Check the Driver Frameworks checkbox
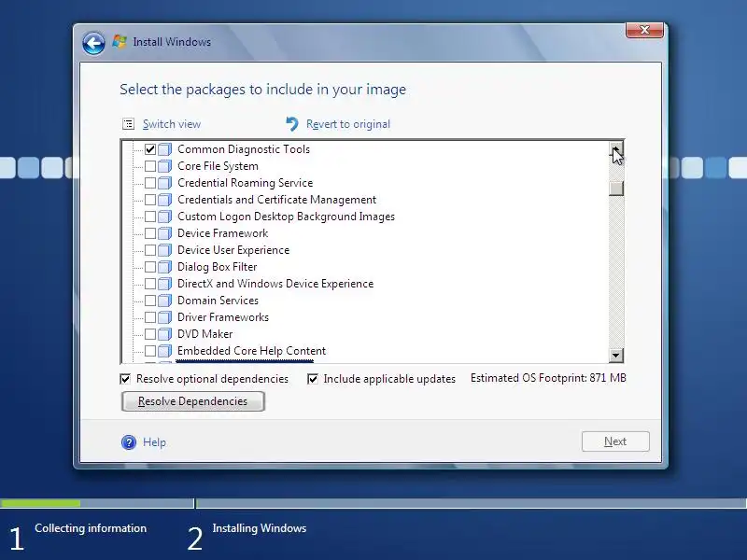Image resolution: width=747 pixels, height=560 pixels. click(150, 317)
